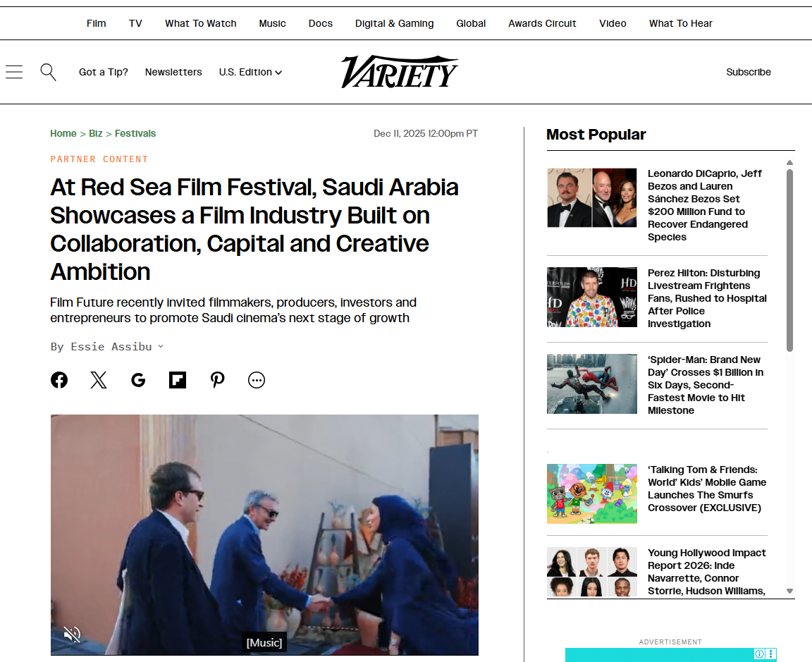Click the PARTNER CONTENT label
The image size is (812, 662).
(x=99, y=159)
